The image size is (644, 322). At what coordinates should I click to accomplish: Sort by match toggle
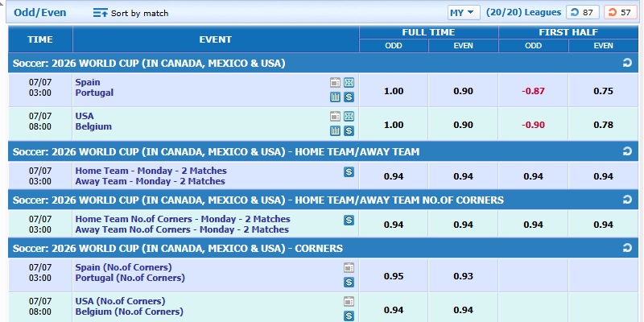(x=130, y=13)
